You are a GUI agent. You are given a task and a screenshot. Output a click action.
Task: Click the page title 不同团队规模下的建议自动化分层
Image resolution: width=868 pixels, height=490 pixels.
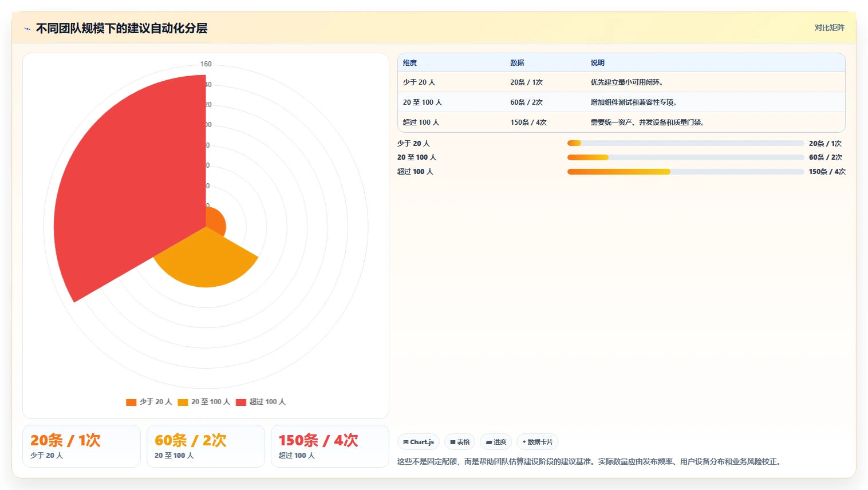click(121, 28)
